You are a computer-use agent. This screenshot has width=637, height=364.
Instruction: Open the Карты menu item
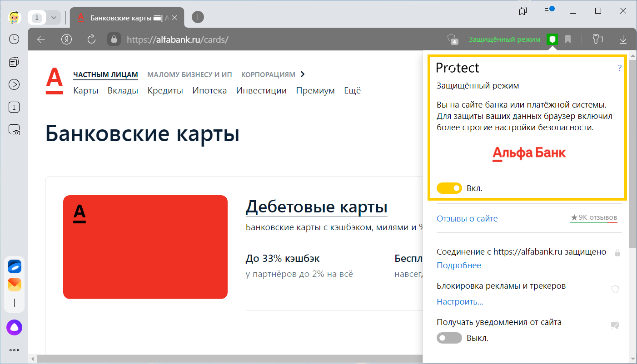coord(86,90)
